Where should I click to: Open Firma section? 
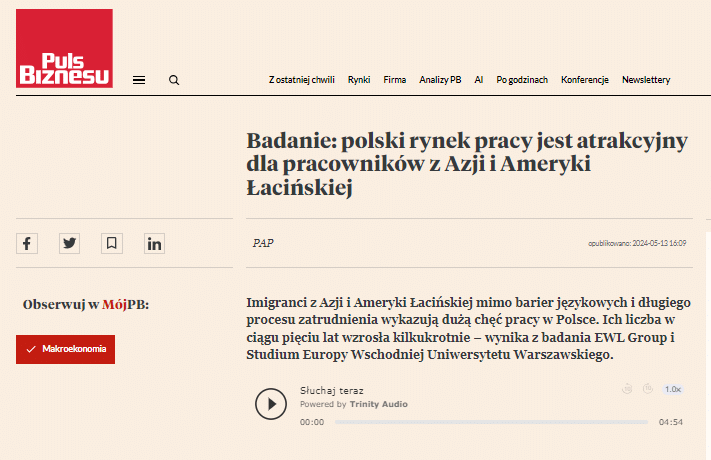tap(394, 80)
